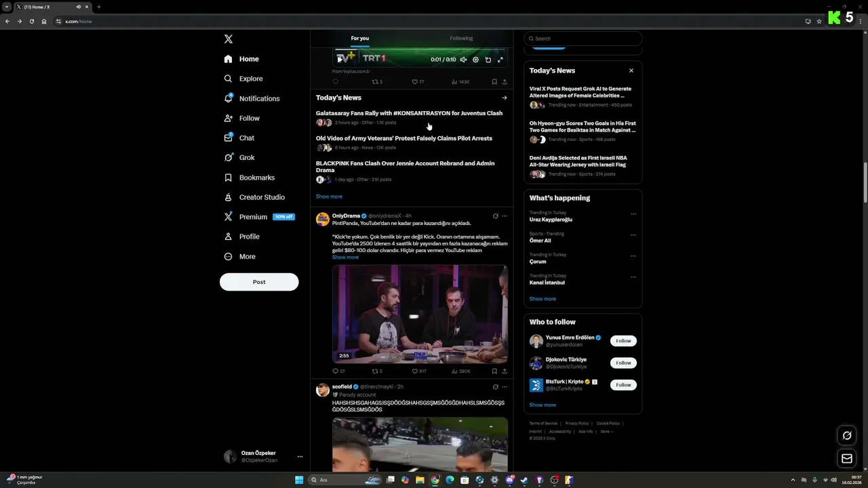Image resolution: width=868 pixels, height=488 pixels.
Task: Play the OnlyDrama 2:55 video
Action: click(x=420, y=314)
